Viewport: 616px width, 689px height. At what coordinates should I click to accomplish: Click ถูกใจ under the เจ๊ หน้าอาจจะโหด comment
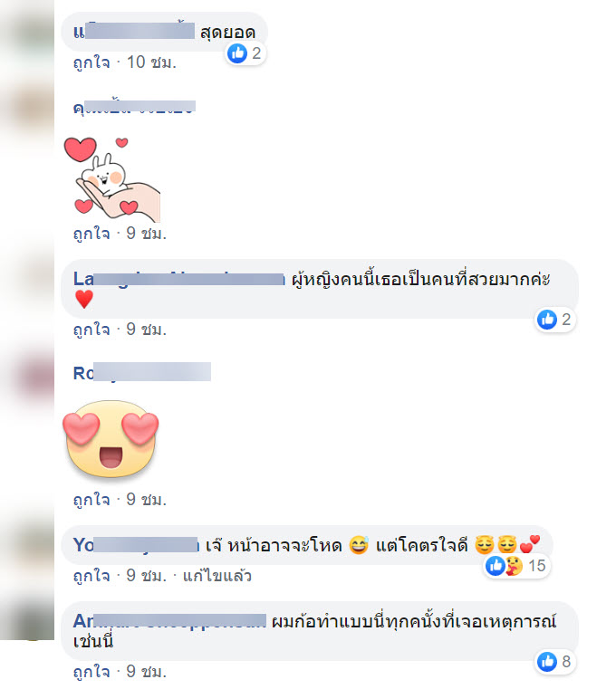[x=91, y=576]
